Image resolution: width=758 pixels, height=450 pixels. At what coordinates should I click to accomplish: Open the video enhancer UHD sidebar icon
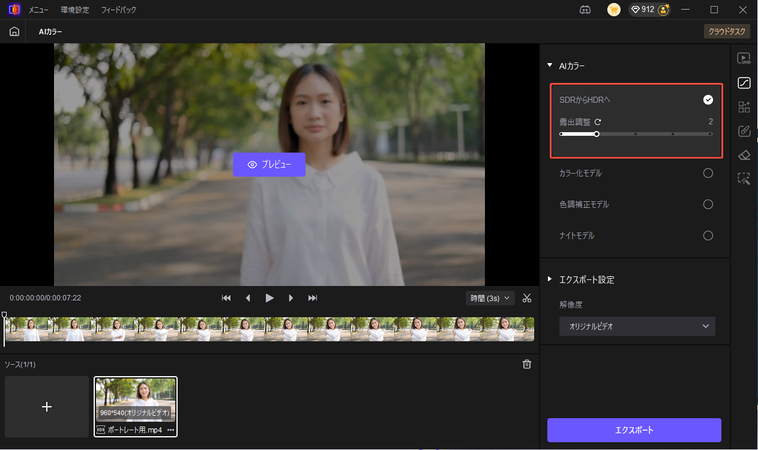coord(743,59)
